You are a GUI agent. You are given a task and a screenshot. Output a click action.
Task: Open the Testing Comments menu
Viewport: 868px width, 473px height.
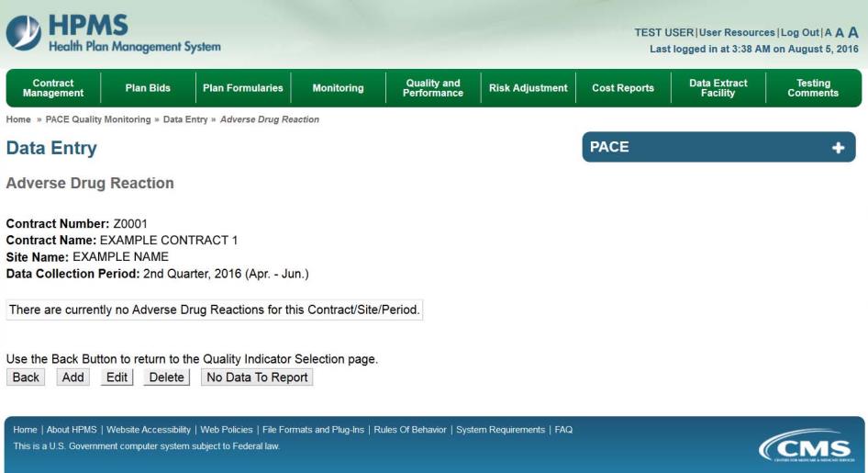click(x=813, y=88)
